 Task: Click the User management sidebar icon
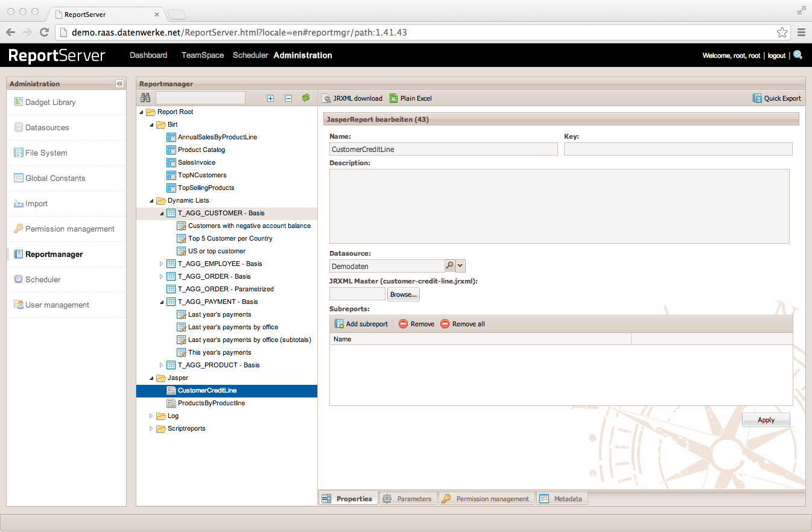(19, 305)
